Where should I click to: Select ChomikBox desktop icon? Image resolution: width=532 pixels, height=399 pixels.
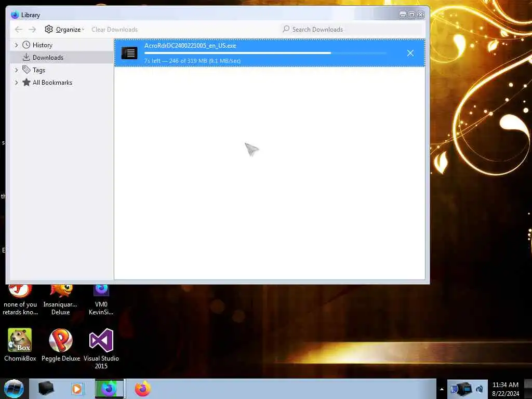click(x=20, y=345)
